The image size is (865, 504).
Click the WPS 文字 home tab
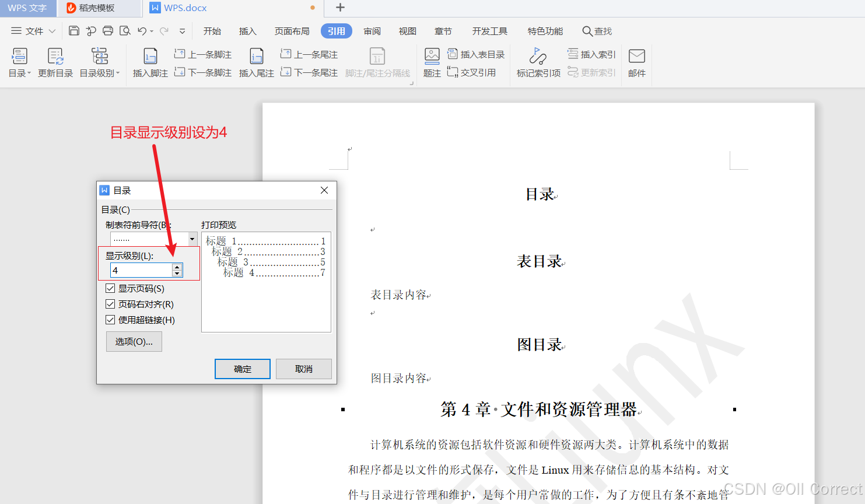[x=27, y=8]
